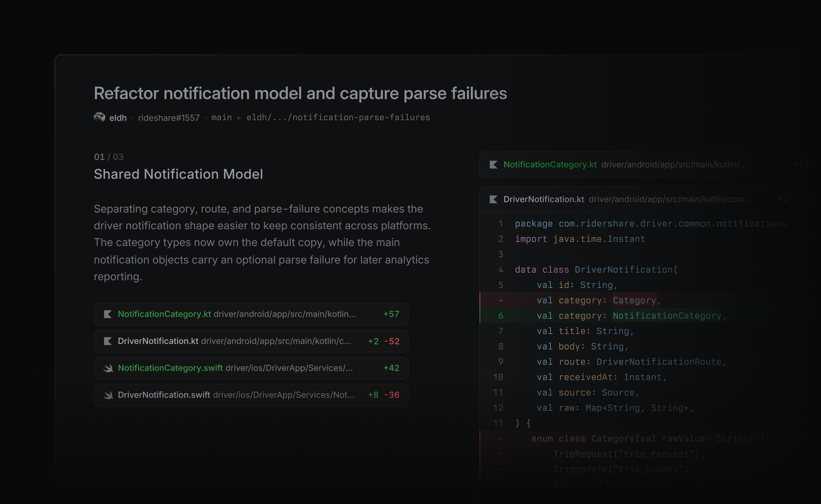Click the eldh/.../notification-parse-failures branch name
Screen dimensions: 821x504
(x=338, y=118)
